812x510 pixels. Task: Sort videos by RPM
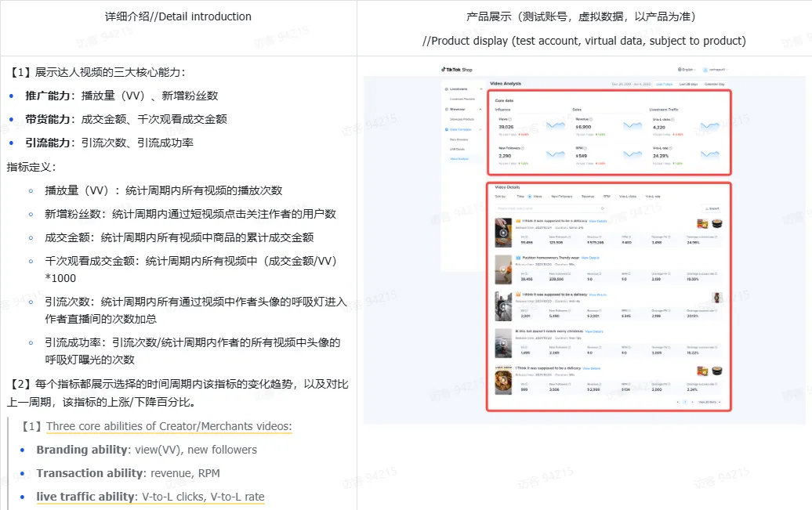605,196
